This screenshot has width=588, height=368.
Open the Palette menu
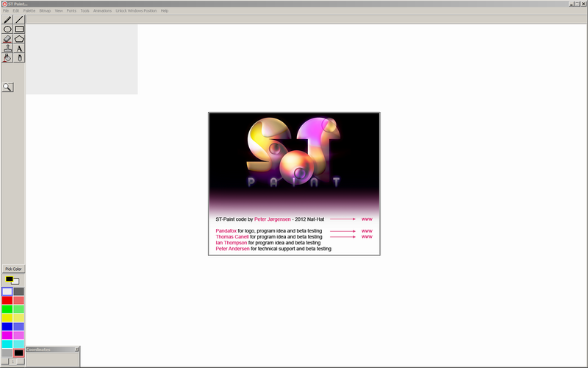point(29,10)
